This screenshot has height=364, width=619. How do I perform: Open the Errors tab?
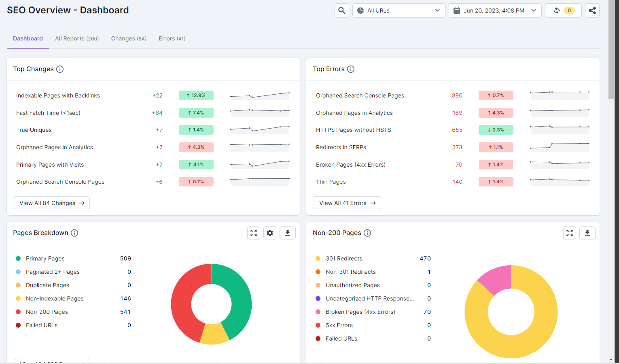172,38
